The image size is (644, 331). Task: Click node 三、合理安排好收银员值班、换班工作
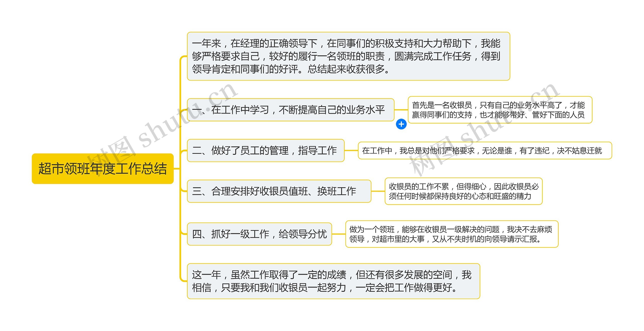[x=279, y=192]
